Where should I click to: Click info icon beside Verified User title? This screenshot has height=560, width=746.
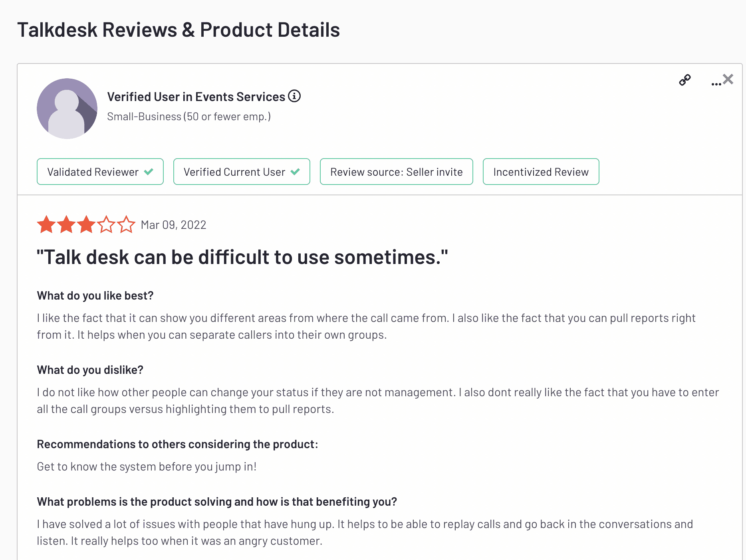coord(294,96)
